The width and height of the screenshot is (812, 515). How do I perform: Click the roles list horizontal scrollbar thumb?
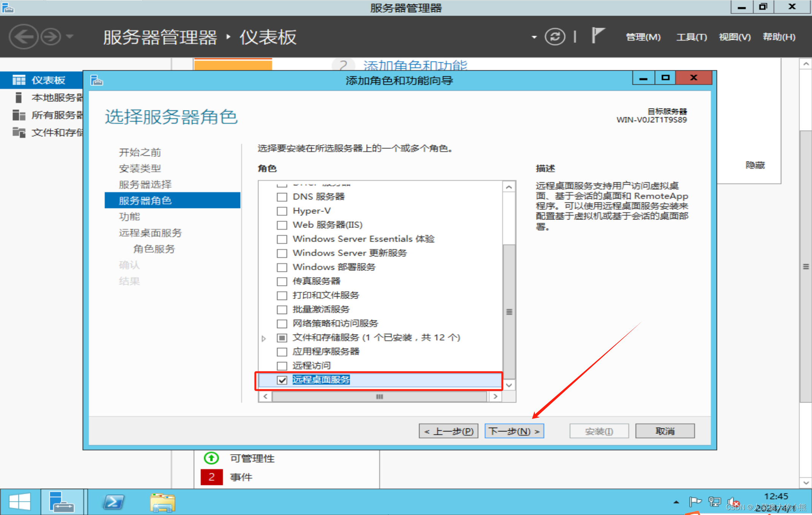coord(379,397)
